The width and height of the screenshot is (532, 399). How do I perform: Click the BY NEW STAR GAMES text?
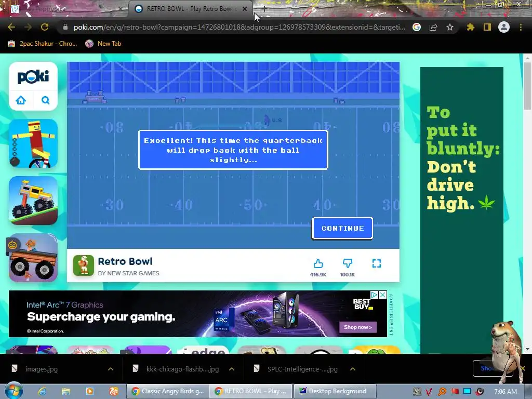pos(129,273)
